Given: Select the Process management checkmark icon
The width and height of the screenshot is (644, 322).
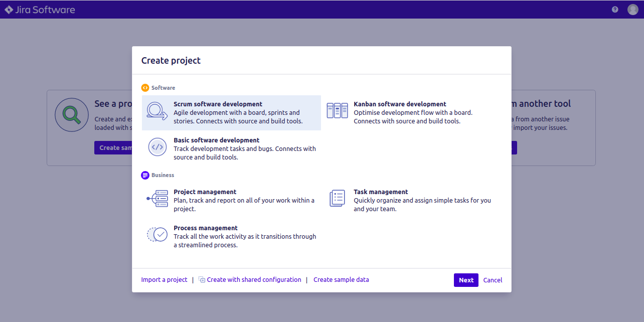Looking at the screenshot, I should (157, 234).
